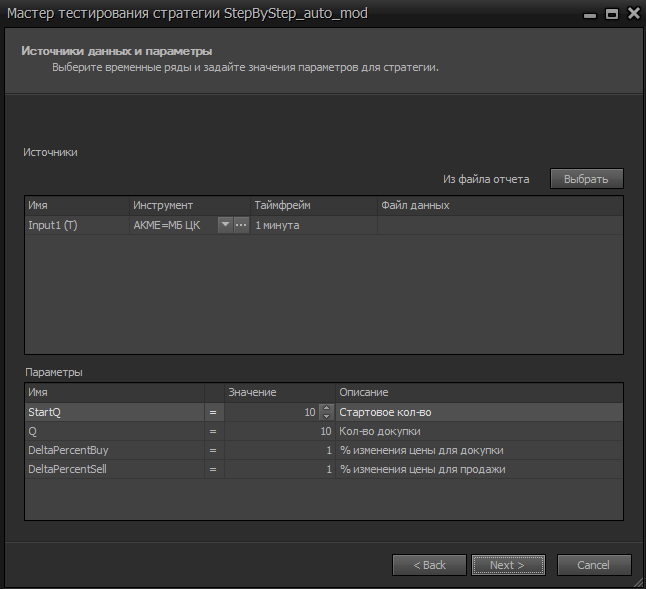Minimize the wizard window
646x589 pixels.
590,14
